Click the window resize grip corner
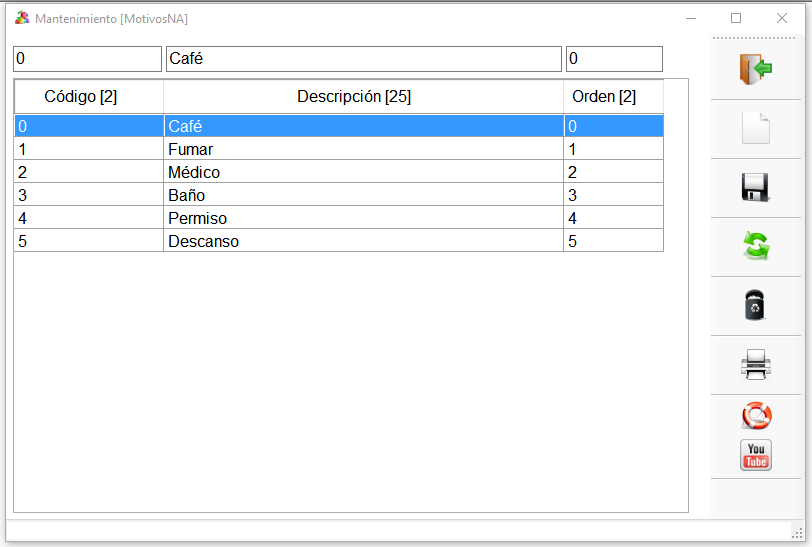Screen dimensions: 812x547 [797, 534]
